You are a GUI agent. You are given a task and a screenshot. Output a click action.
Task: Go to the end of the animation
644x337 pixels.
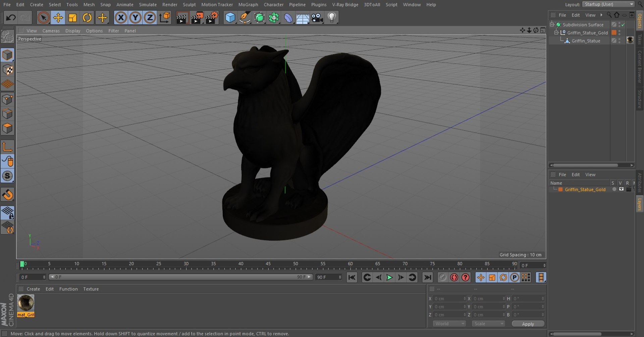427,277
